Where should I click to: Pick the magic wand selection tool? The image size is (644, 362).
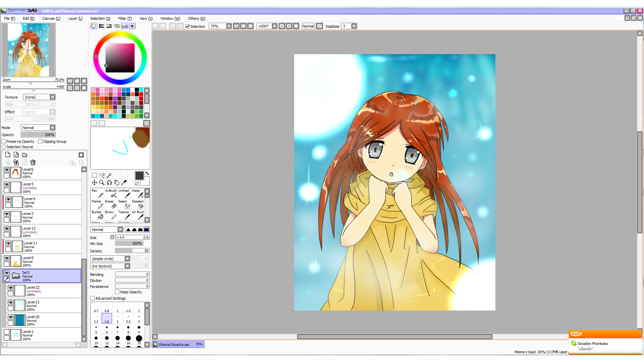coord(109,175)
